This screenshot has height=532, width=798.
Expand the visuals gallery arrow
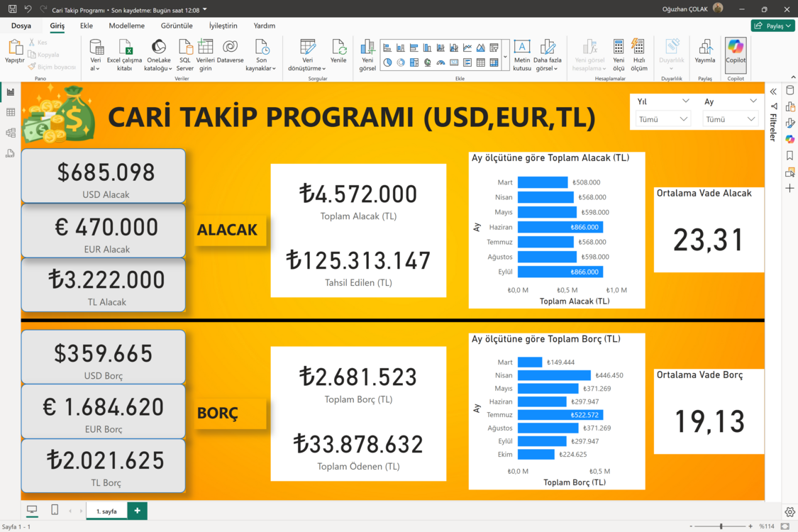click(x=505, y=55)
